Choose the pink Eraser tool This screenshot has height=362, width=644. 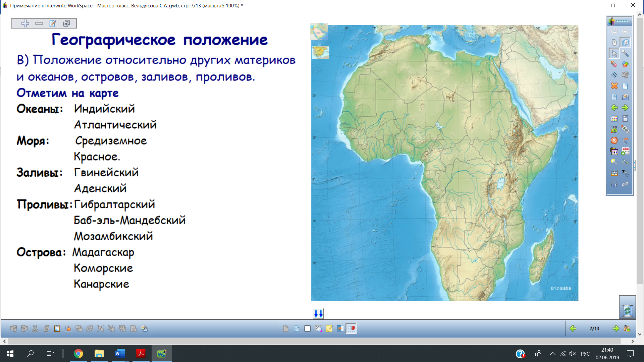(x=614, y=64)
